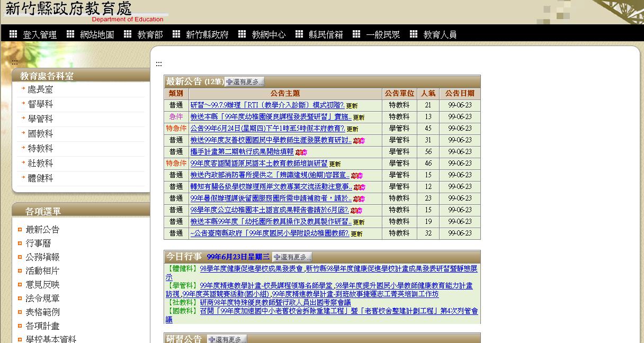
Task: Open announcement 研習~99.7.9辦理「RTI」模式初階
Action: click(x=267, y=105)
